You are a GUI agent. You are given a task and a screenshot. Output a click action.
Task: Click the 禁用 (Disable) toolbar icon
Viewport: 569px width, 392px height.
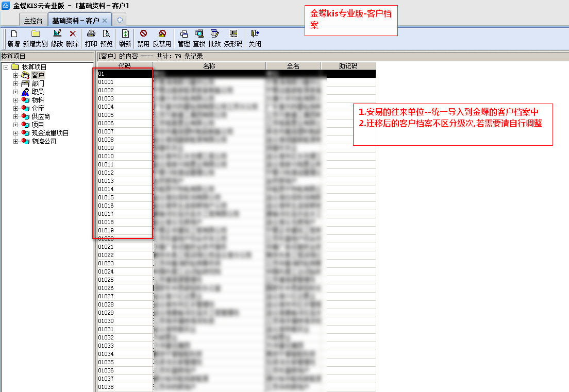tap(143, 35)
